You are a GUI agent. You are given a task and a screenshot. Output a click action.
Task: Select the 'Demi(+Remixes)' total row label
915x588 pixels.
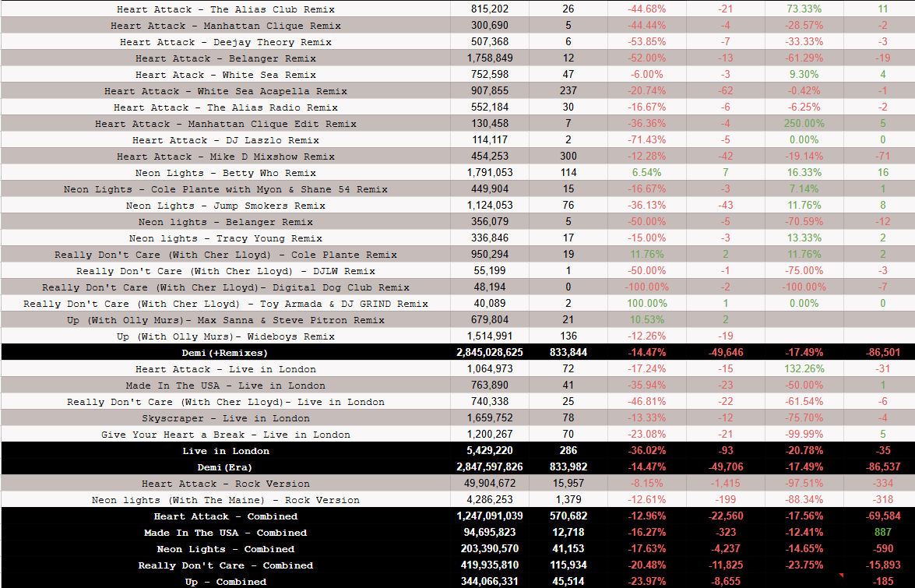click(225, 352)
